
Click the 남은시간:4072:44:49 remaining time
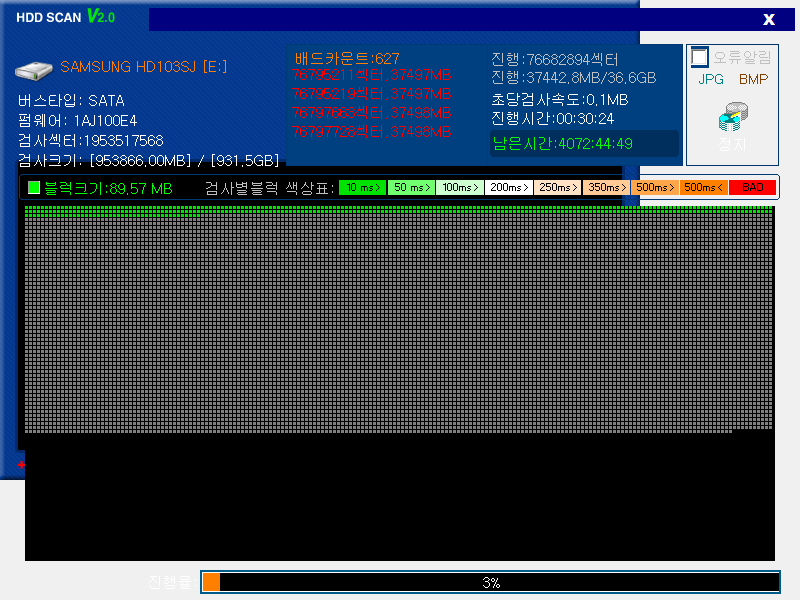563,143
